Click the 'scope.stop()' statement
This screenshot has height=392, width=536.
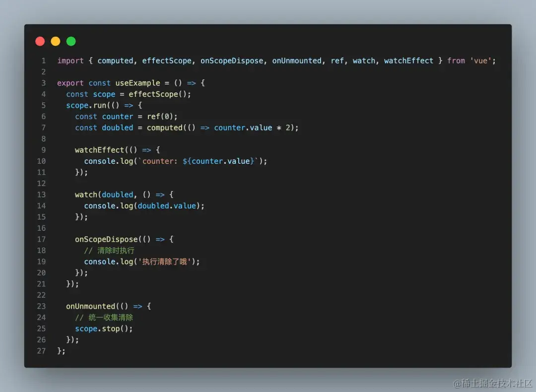pos(104,329)
